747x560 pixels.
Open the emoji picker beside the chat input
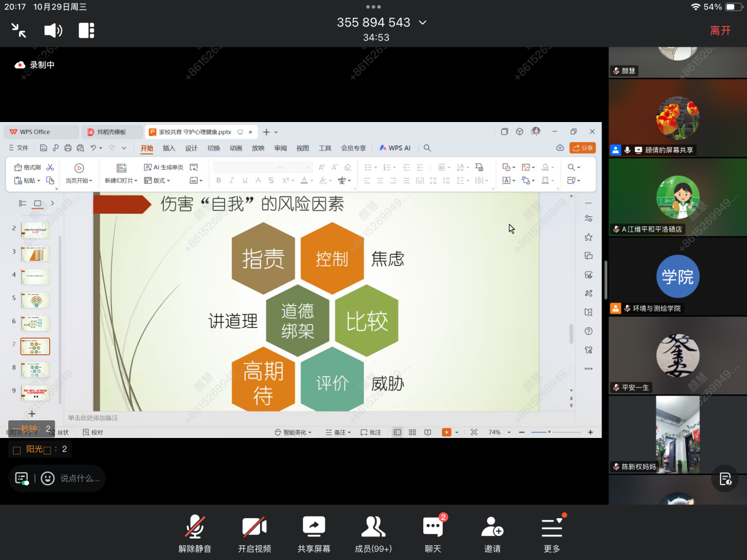pos(48,478)
